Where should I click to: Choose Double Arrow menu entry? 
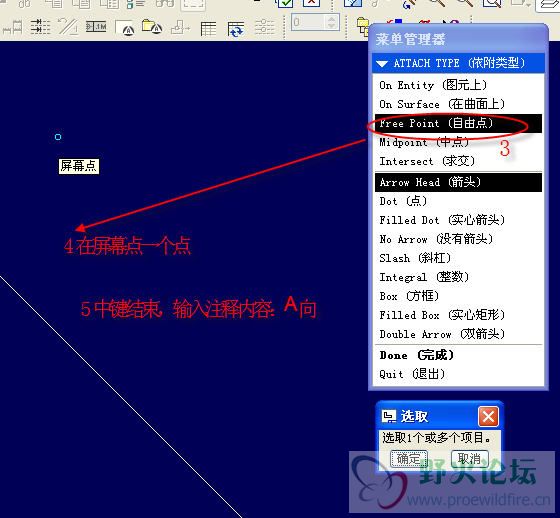pyautogui.click(x=458, y=334)
